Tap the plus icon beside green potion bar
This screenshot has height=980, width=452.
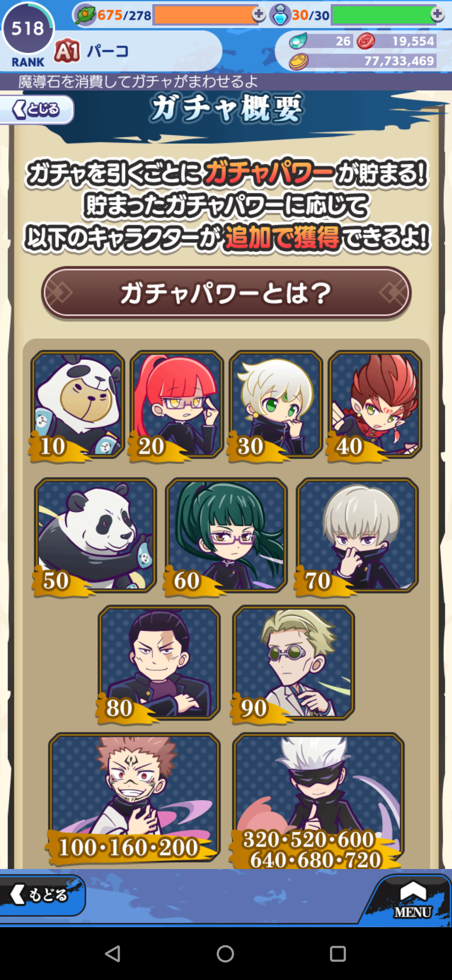(x=437, y=15)
